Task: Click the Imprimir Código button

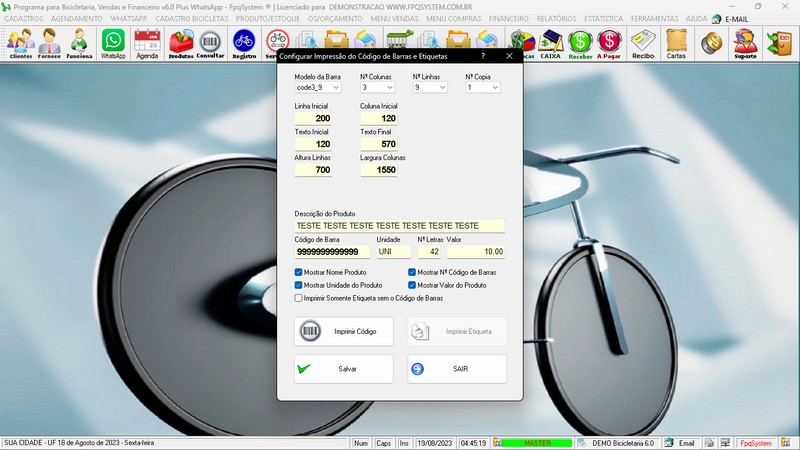Action: 344,331
